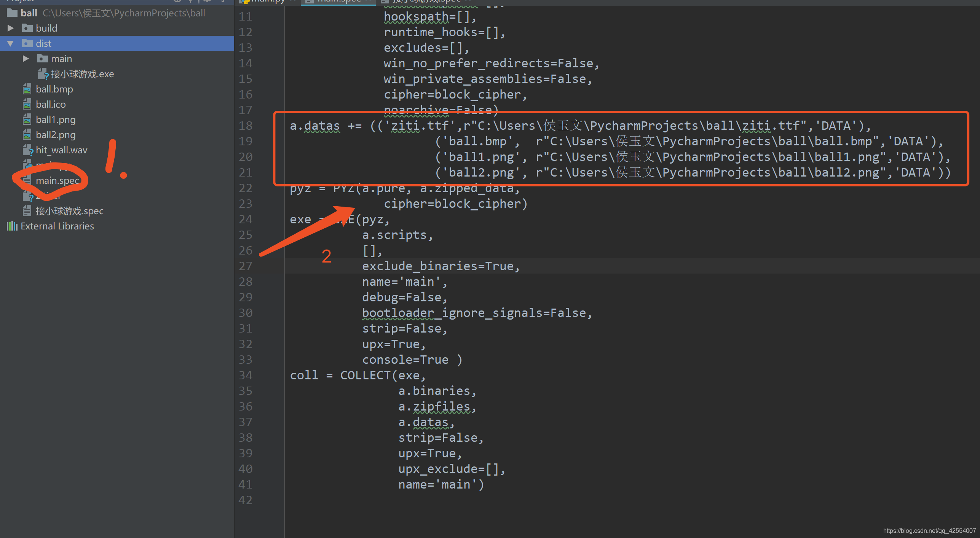The width and height of the screenshot is (980, 538).
Task: Click the External Libraries icon
Action: tap(12, 226)
